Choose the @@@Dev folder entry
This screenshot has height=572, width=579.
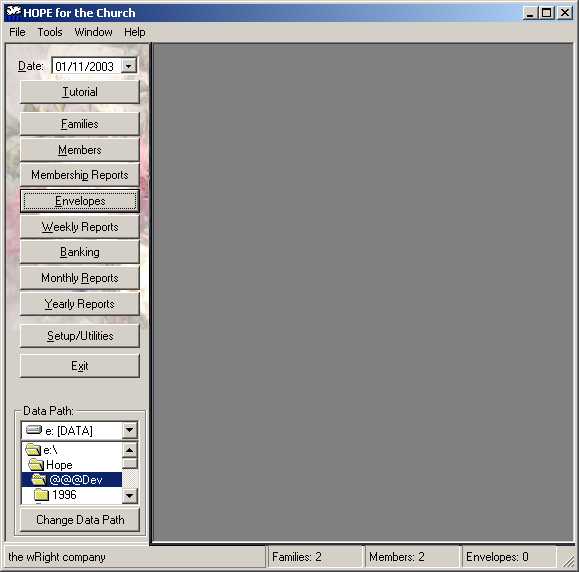72,479
